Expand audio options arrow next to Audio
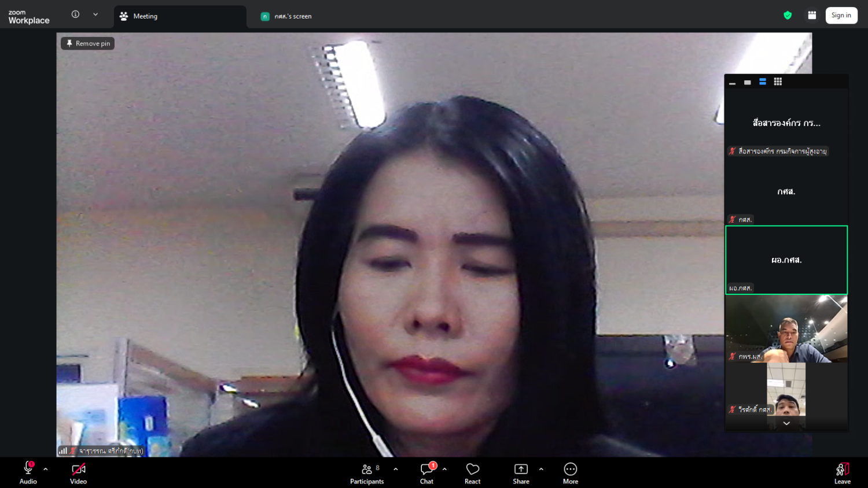 (46, 469)
